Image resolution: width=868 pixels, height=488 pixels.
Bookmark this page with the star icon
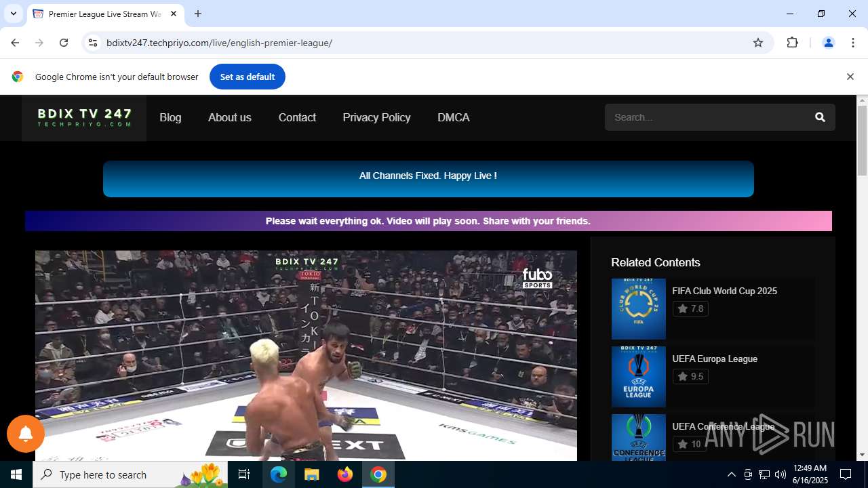coord(758,43)
